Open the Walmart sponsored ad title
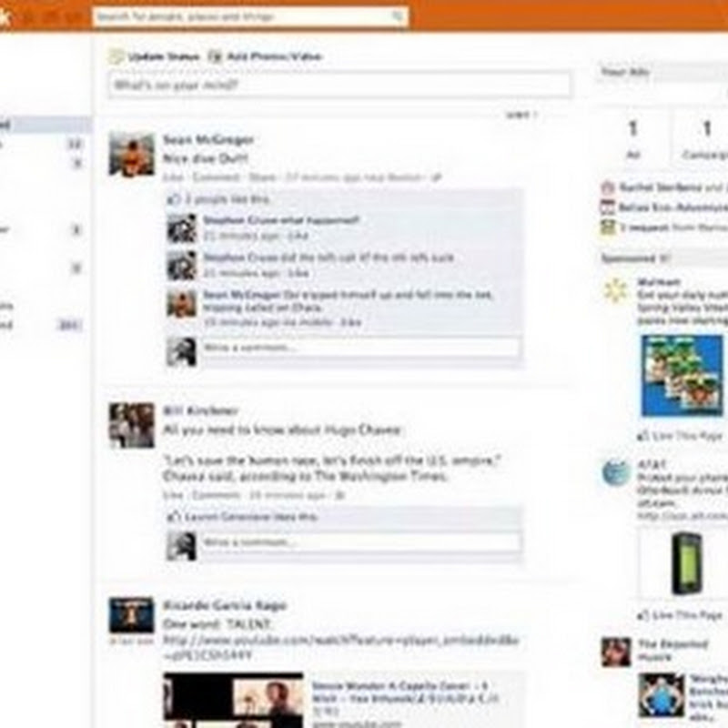The height and width of the screenshot is (728, 728). coord(658,282)
